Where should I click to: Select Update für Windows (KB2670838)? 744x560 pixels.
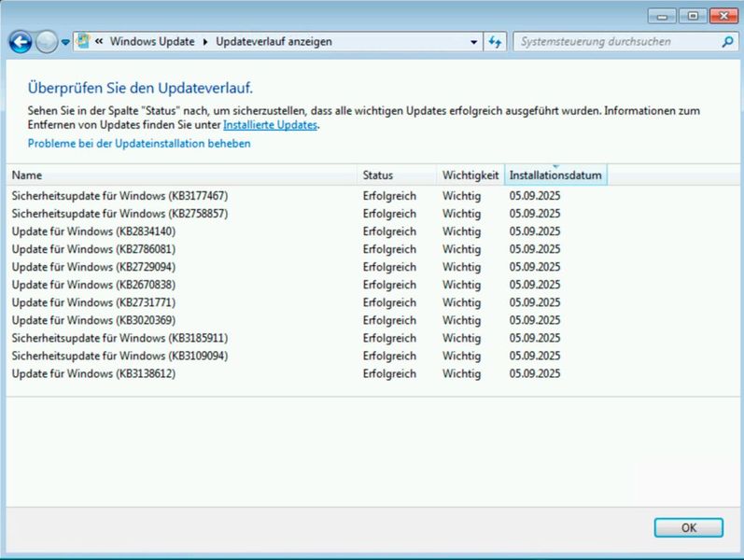[93, 285]
